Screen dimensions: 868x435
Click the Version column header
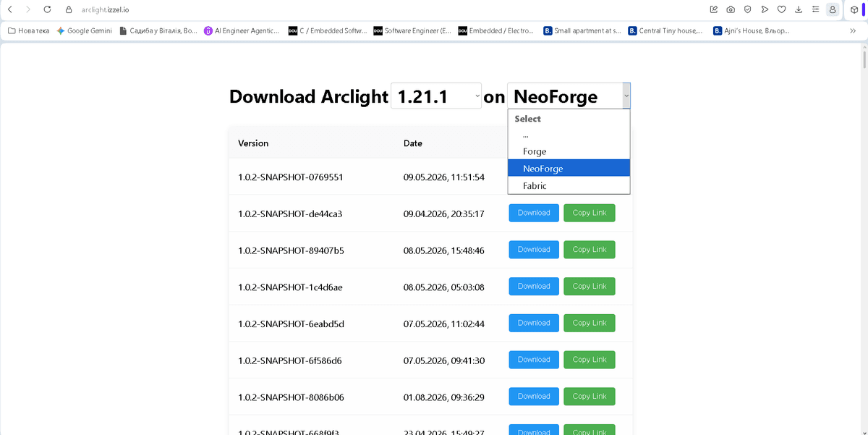click(253, 143)
